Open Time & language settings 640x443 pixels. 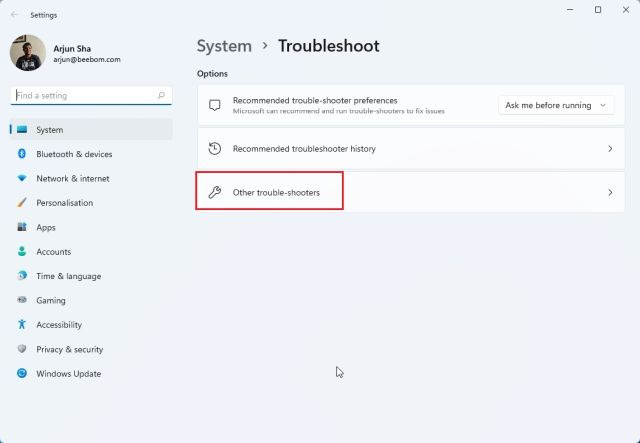pos(91,276)
